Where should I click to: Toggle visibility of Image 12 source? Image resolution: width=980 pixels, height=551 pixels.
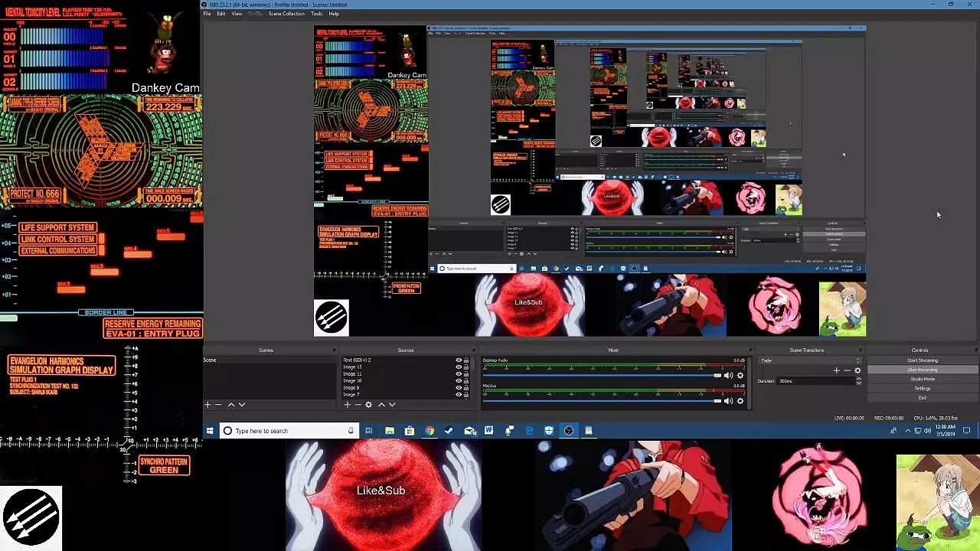coord(459,367)
